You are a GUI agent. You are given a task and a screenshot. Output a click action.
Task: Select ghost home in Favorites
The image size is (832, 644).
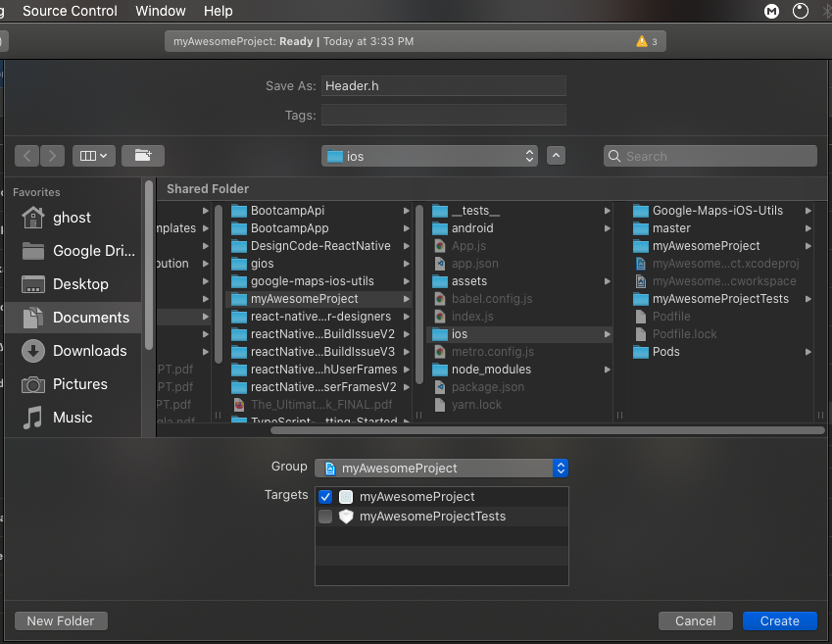(x=73, y=218)
